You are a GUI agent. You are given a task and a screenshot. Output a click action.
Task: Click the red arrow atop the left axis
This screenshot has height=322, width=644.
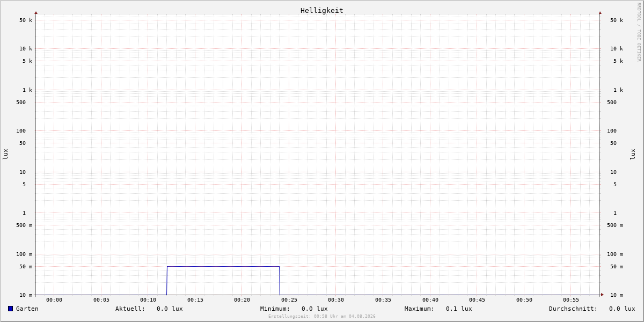[36, 12]
